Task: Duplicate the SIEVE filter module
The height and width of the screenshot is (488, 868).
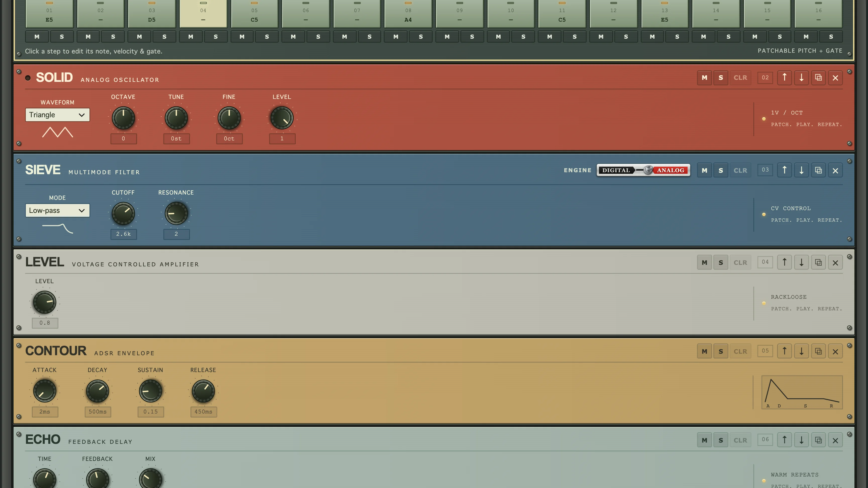Action: click(818, 170)
